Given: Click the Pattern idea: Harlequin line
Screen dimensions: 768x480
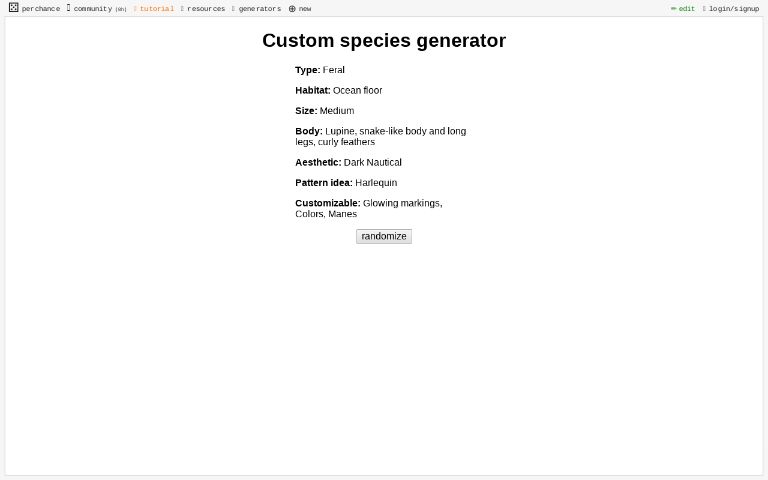Looking at the screenshot, I should [346, 183].
